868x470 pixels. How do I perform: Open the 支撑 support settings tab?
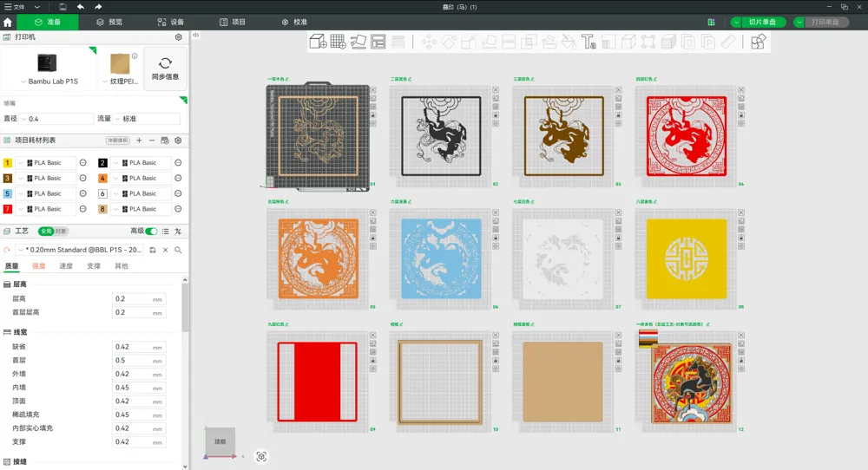(x=94, y=266)
